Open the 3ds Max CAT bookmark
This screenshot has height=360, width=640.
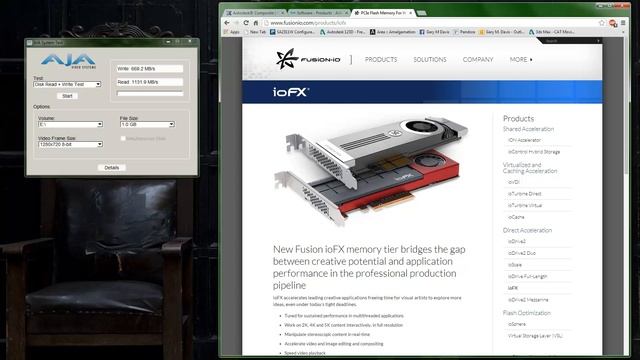coord(551,32)
